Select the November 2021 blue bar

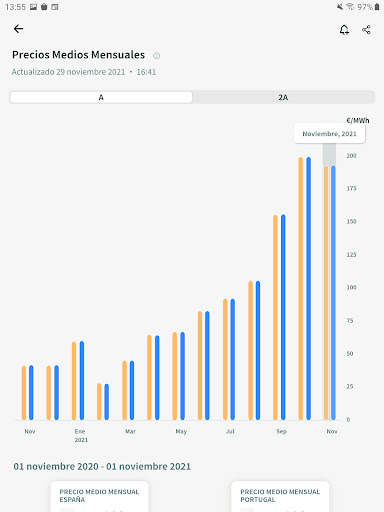[x=333, y=293]
